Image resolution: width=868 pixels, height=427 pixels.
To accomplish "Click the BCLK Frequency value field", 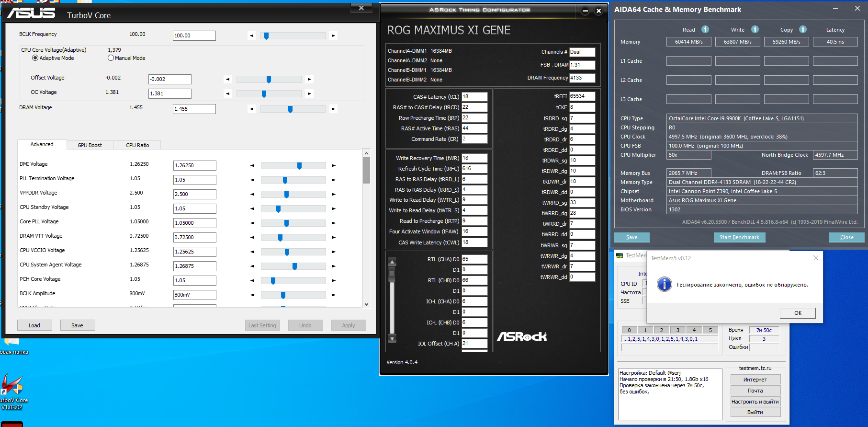I will [x=194, y=35].
